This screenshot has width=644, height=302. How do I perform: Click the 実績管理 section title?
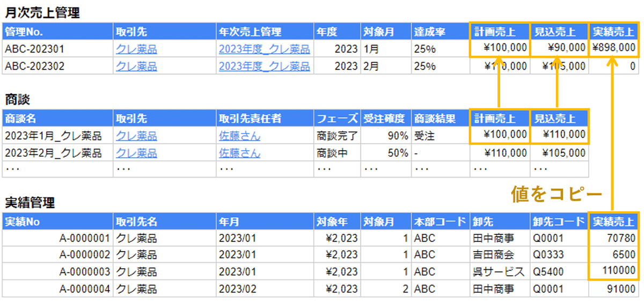point(30,203)
